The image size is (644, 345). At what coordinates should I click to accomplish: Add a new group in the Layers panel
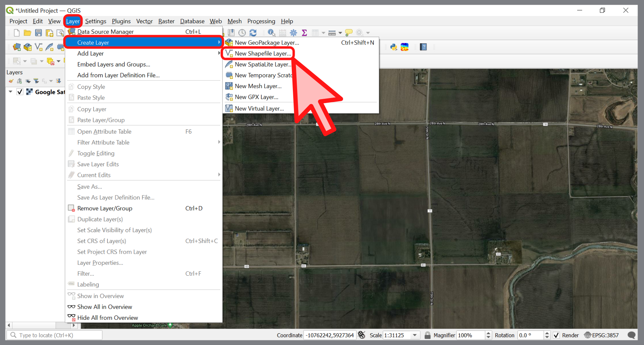pyautogui.click(x=20, y=81)
